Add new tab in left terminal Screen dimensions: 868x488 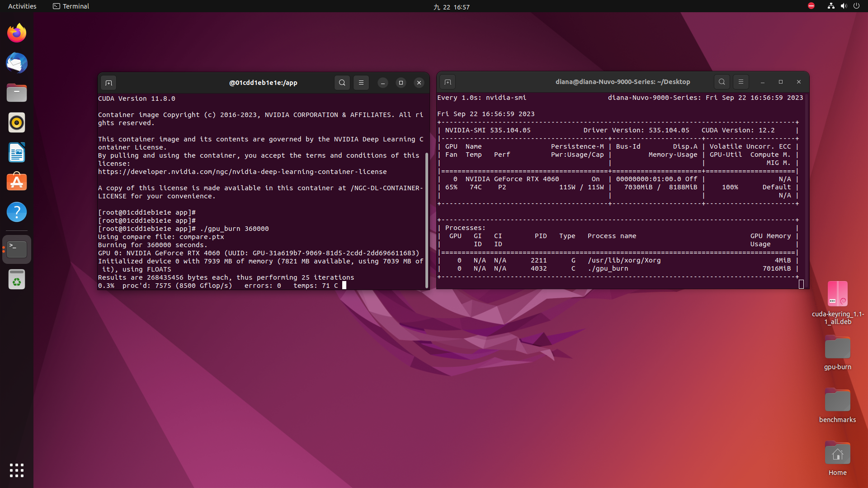(108, 83)
